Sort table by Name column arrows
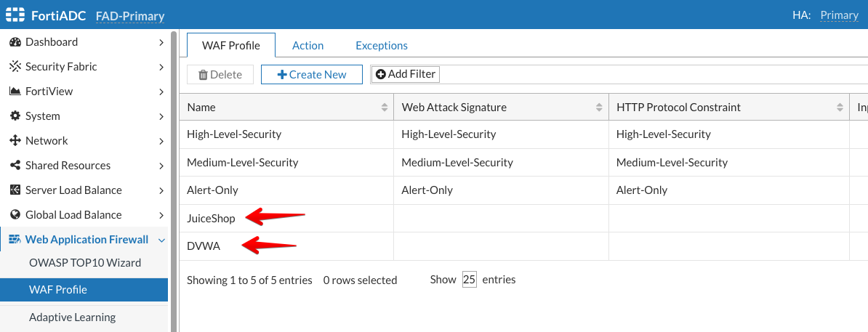This screenshot has width=868, height=332. (385, 108)
